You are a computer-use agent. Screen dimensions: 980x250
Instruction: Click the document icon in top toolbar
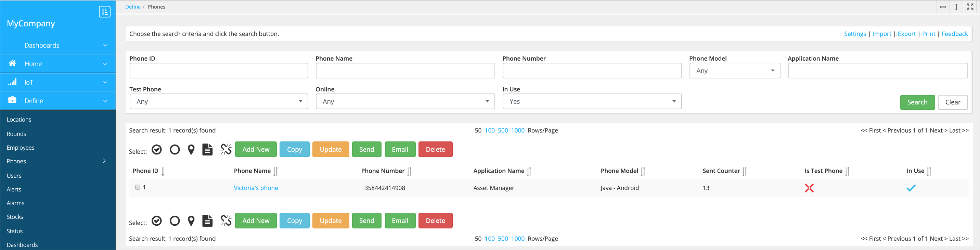(207, 150)
